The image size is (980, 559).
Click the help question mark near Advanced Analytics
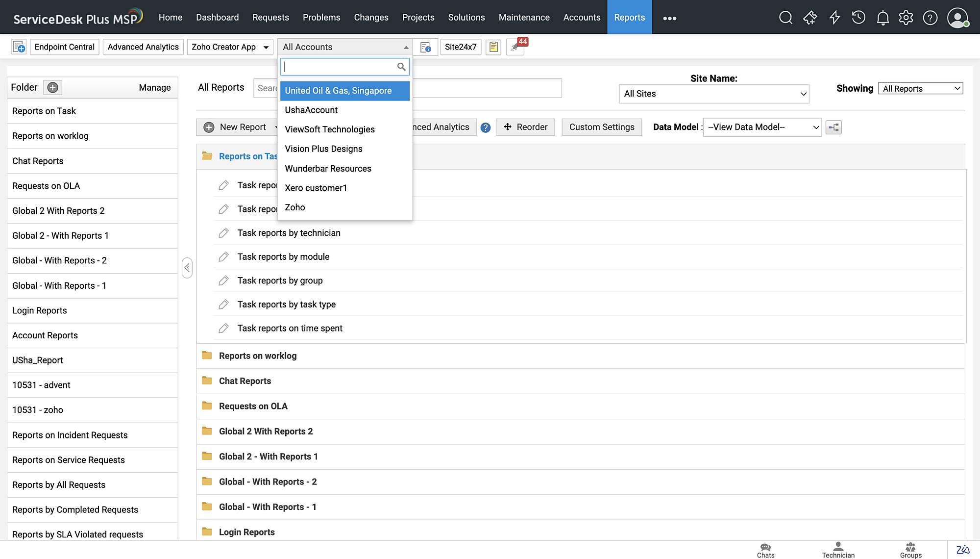click(485, 127)
